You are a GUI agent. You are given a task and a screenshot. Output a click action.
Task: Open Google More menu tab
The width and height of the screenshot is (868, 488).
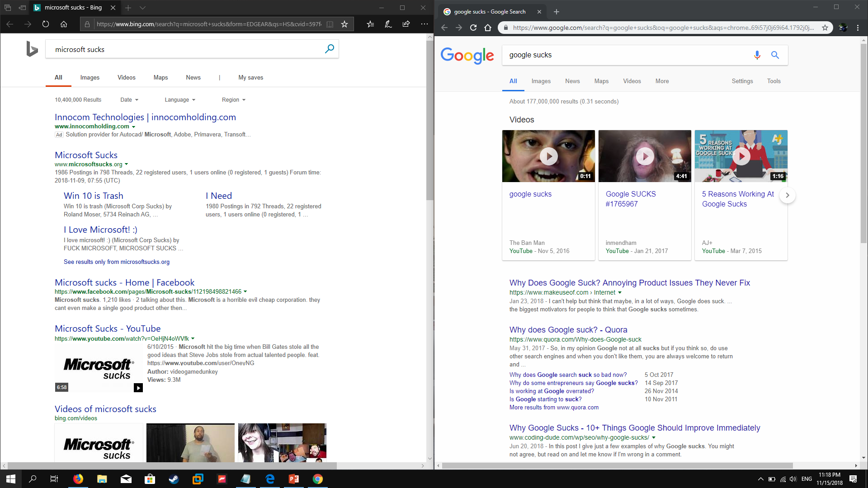click(x=662, y=81)
